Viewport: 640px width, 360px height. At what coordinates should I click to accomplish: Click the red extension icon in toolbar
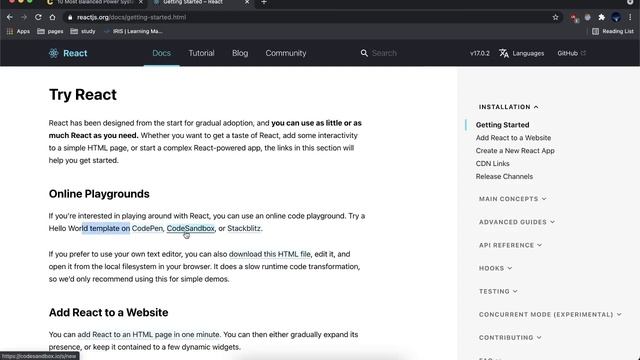[x=574, y=18]
